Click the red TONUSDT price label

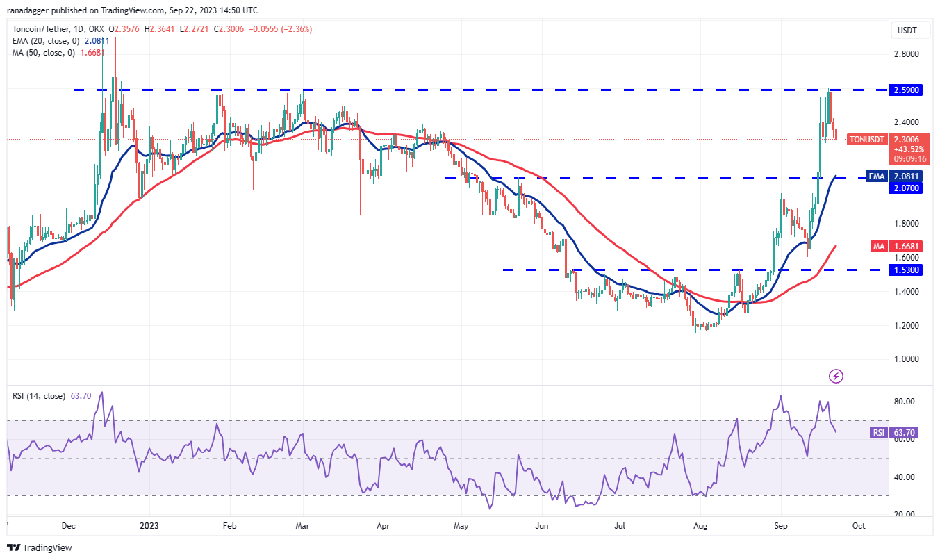click(x=866, y=140)
